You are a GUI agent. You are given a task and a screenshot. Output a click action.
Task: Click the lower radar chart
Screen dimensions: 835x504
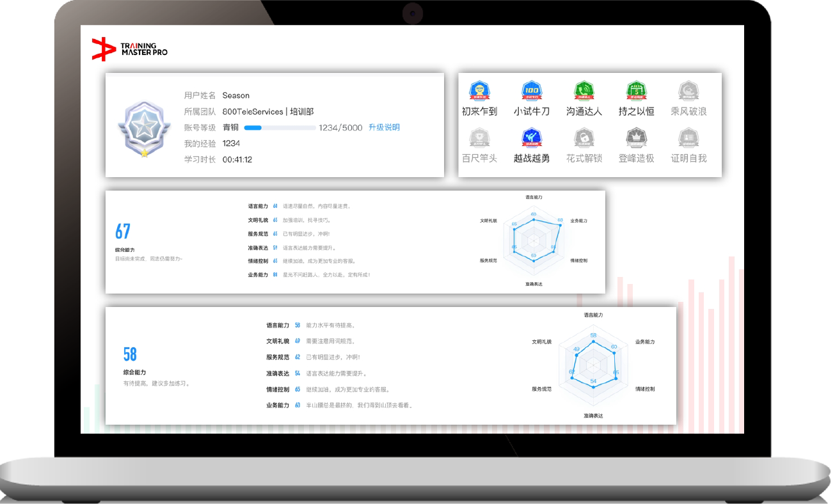[x=593, y=365]
